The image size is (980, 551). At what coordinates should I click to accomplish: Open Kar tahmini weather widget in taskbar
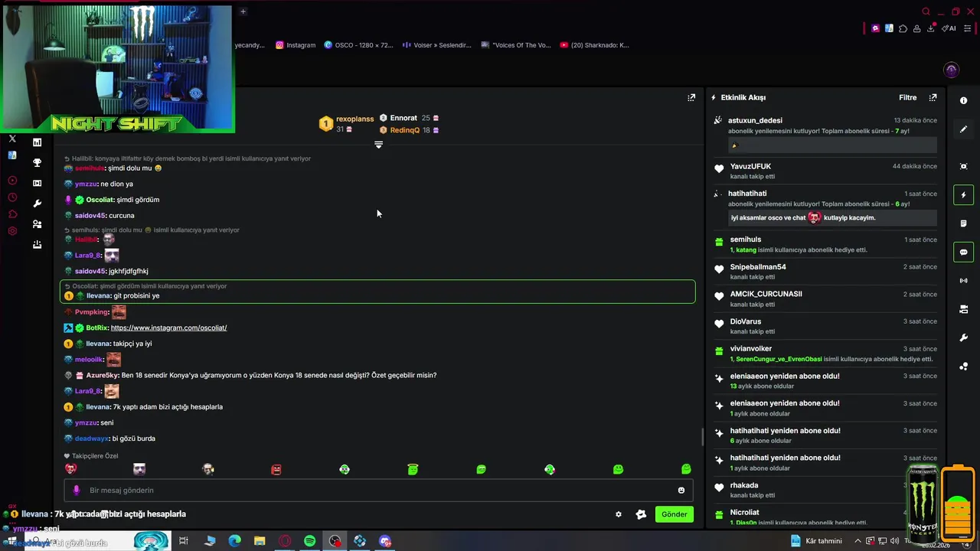coord(815,541)
